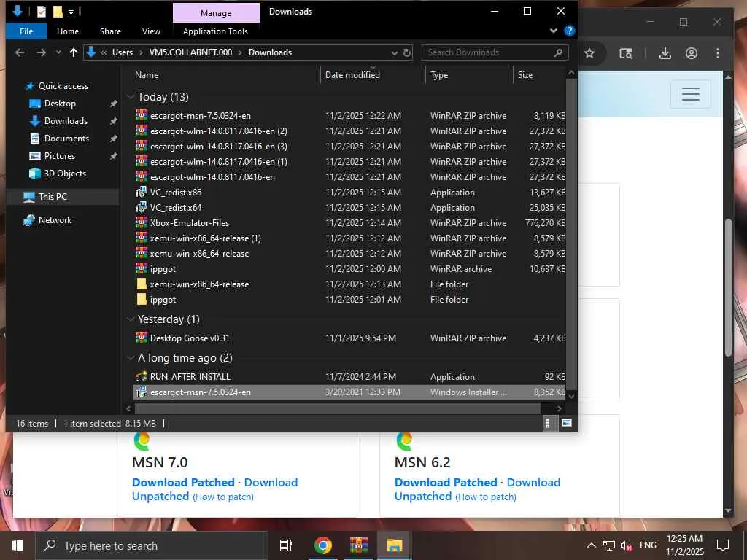Click the New folder quick access icon
This screenshot has width=747, height=560.
click(58, 12)
